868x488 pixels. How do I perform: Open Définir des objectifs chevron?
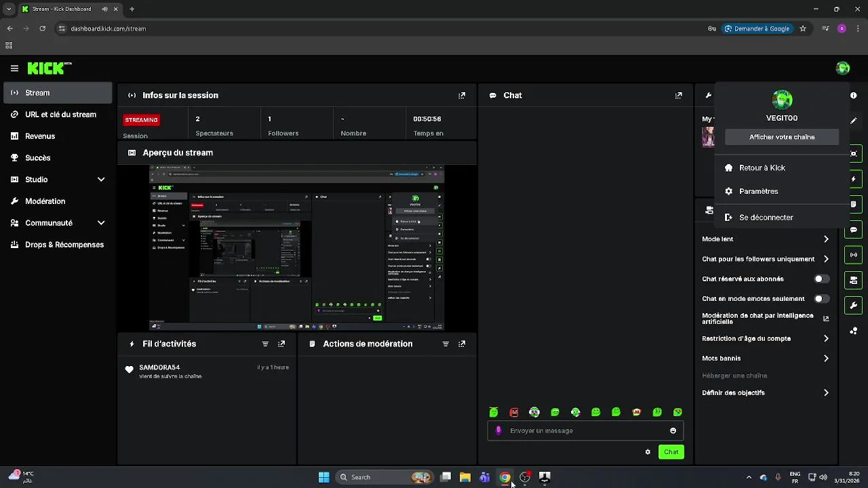[x=826, y=392]
